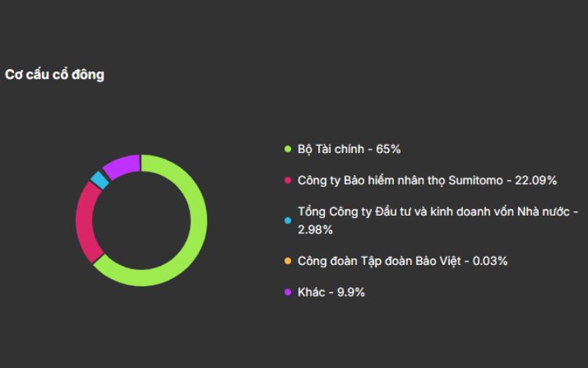This screenshot has height=368, width=588.
Task: Click the small blue donut segment
Action: pyautogui.click(x=99, y=180)
